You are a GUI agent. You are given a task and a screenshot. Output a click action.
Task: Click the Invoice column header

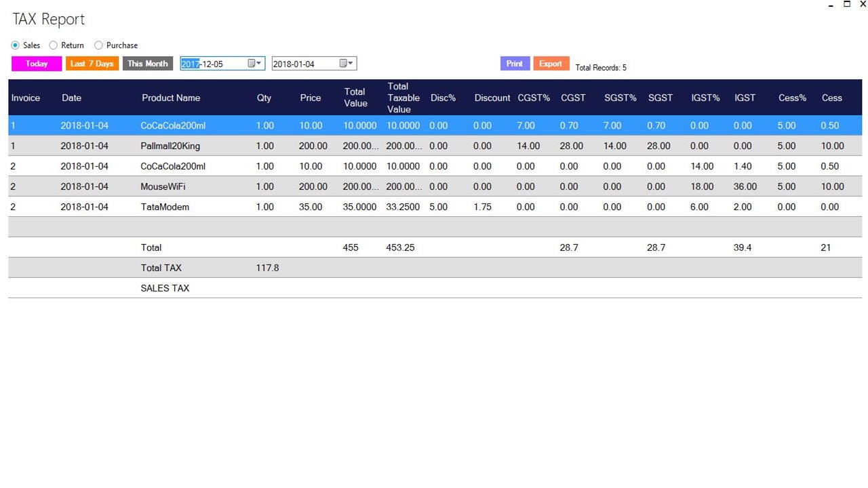[x=24, y=98]
